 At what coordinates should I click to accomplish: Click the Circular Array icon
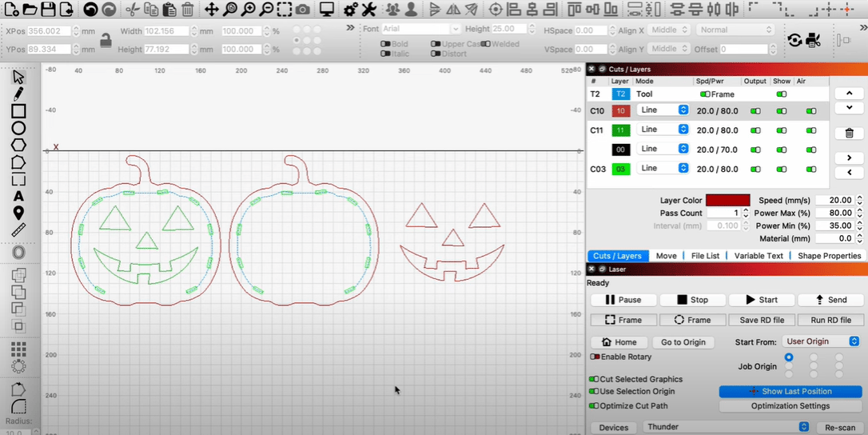click(18, 365)
